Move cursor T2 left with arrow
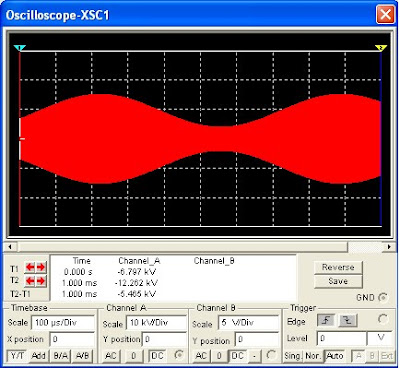 30,281
